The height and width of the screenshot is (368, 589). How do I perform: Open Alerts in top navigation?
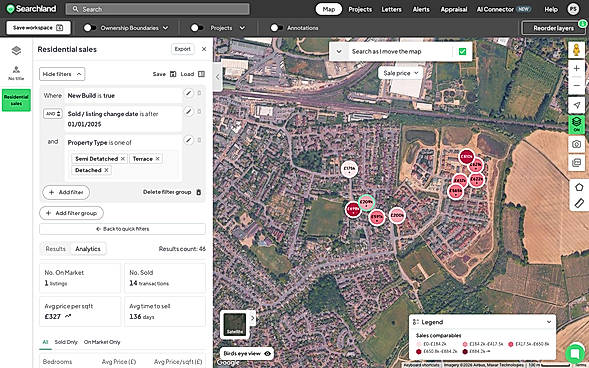421,9
